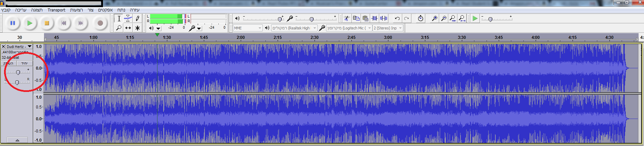Select the Selection (I-beam) tool

[x=119, y=19]
